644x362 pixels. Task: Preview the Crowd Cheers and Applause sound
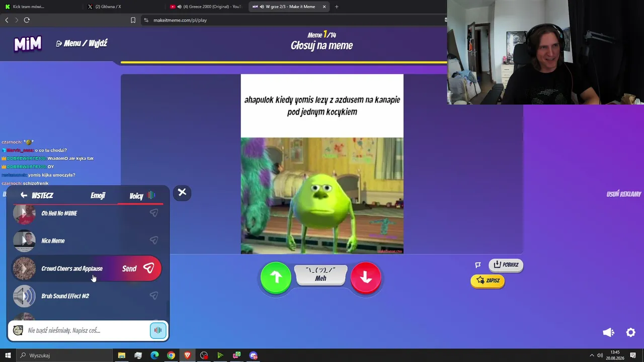click(x=24, y=268)
